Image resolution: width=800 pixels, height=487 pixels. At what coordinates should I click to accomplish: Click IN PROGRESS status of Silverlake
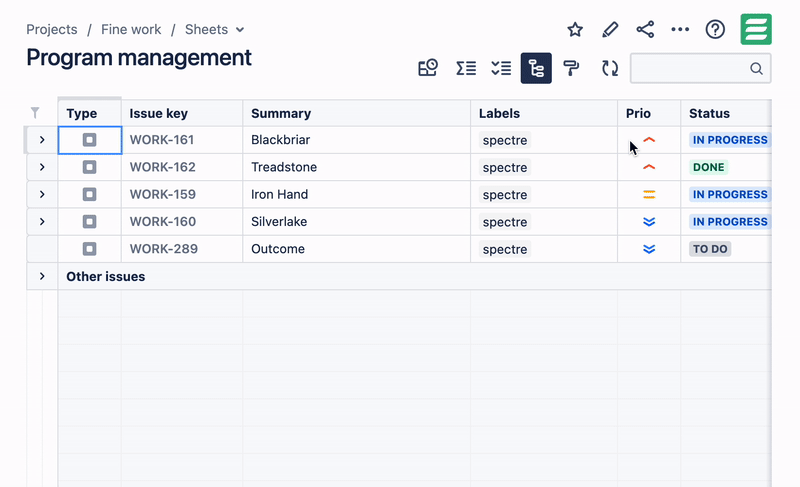tap(730, 222)
